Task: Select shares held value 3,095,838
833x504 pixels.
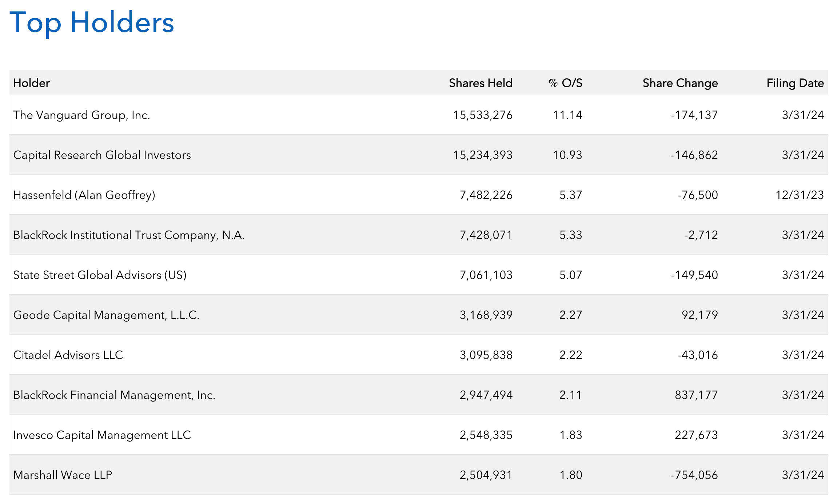Action: click(486, 355)
